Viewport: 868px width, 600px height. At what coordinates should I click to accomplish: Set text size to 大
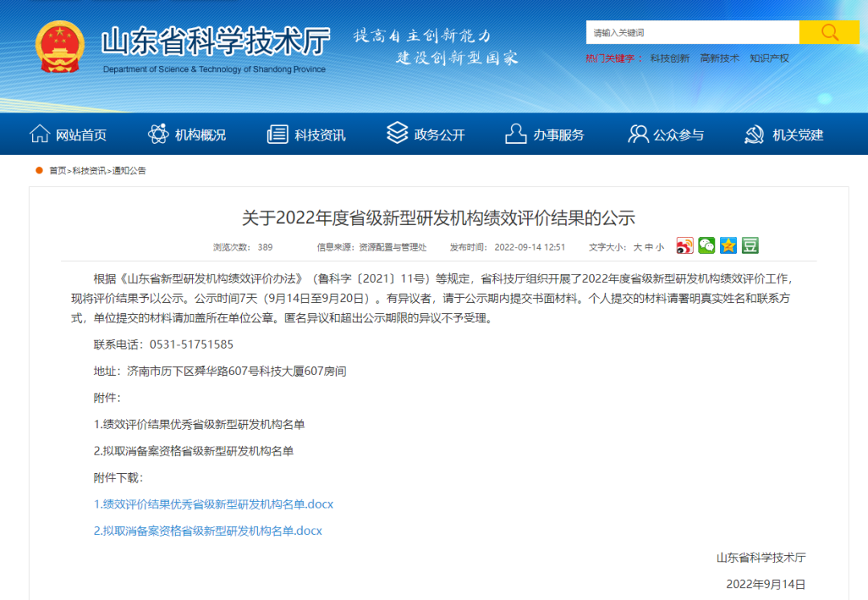pos(637,247)
